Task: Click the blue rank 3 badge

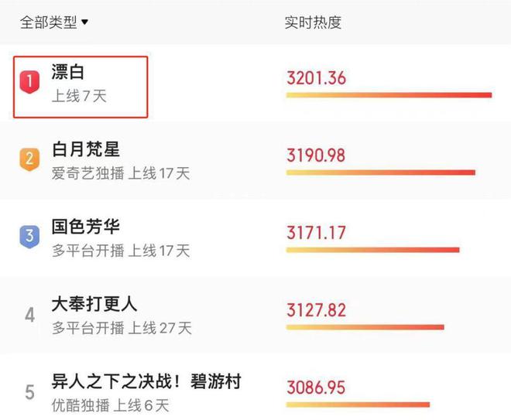Action: click(x=29, y=237)
